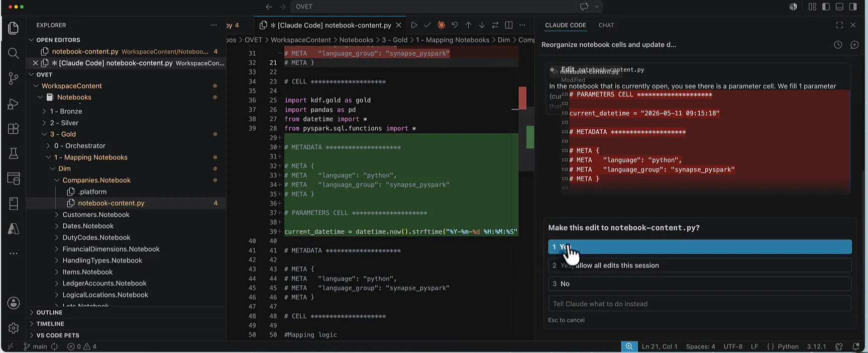Open the chat dropdown arrow in the title bar
Image resolution: width=868 pixels, height=353 pixels.
597,7
